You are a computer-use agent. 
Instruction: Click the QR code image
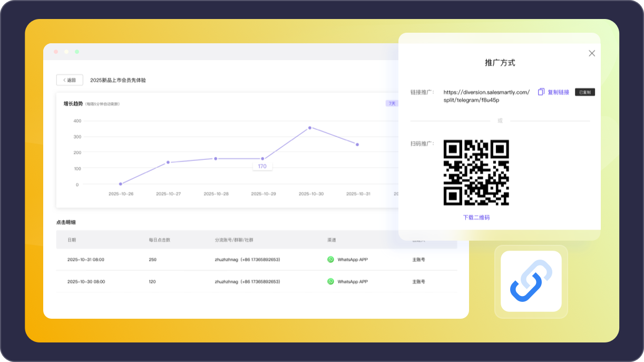(x=476, y=173)
